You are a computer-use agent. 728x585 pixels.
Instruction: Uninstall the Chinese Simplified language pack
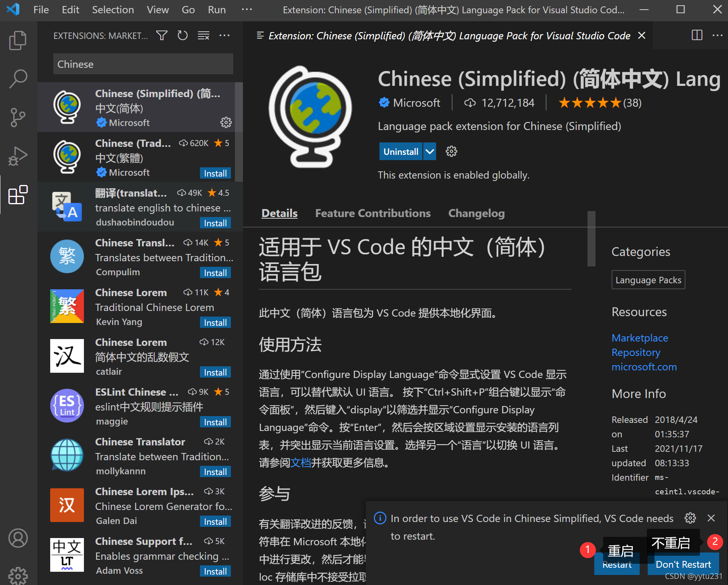(x=401, y=151)
